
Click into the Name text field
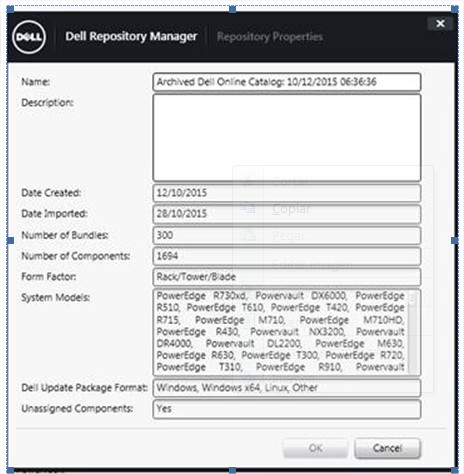(287, 82)
